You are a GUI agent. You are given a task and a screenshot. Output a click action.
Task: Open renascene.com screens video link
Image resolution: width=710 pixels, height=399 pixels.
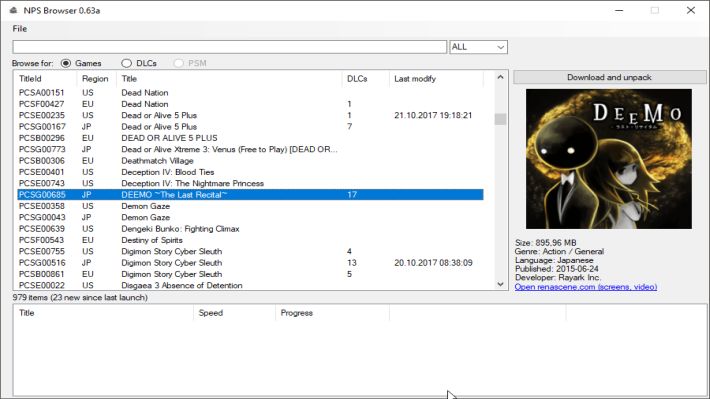[x=585, y=287]
